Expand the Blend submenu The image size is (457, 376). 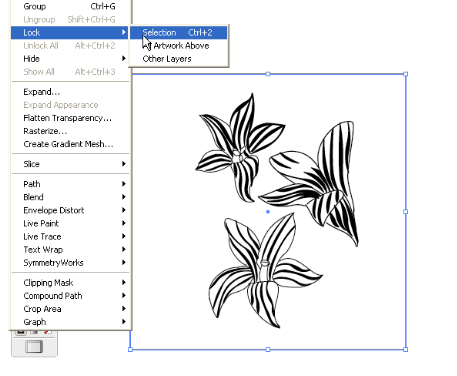pyautogui.click(x=70, y=197)
